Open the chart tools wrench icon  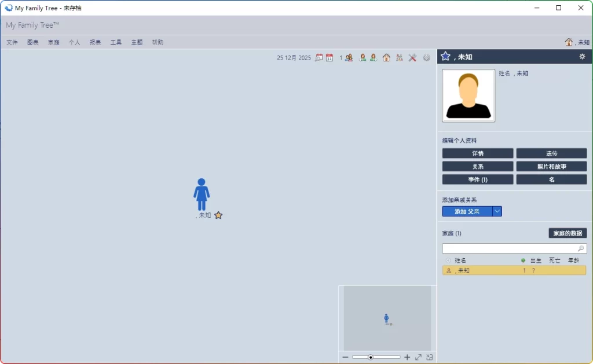[x=412, y=58]
